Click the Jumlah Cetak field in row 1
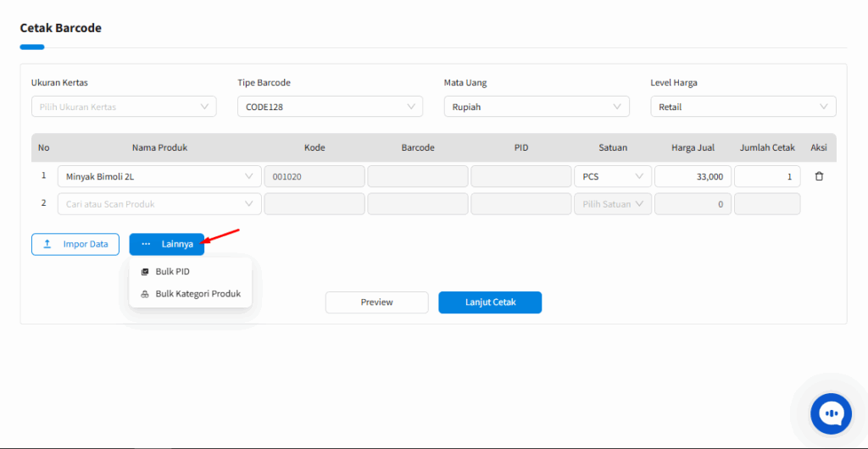The height and width of the screenshot is (449, 868). coord(767,176)
